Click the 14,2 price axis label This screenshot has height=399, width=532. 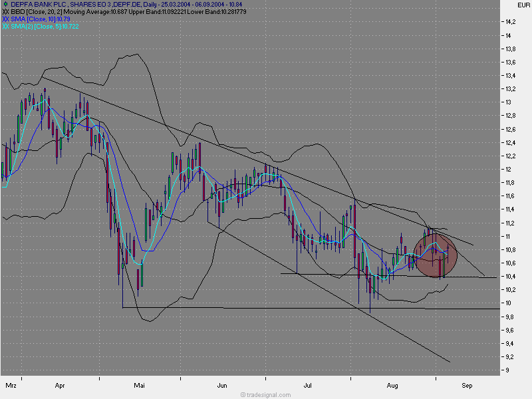[510, 22]
